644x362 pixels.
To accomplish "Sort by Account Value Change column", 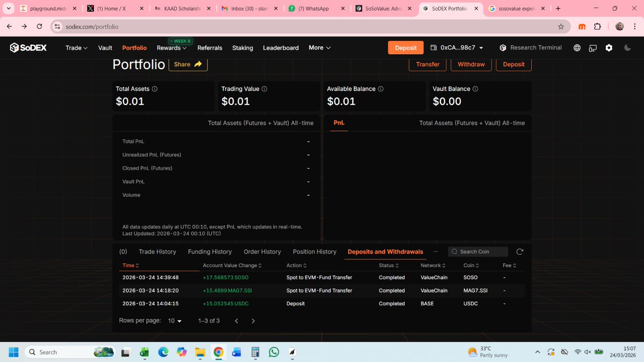I will coord(232,265).
